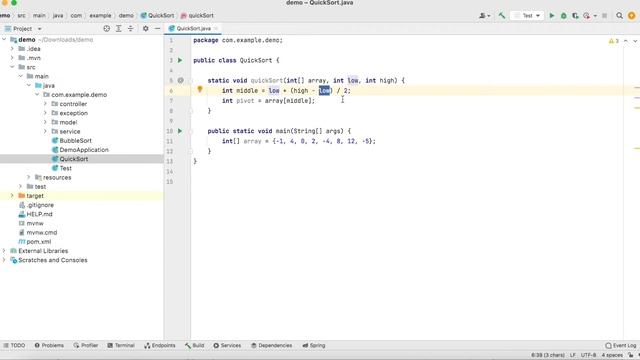
Task: Click the warnings indicator with yellow triangle
Action: click(613, 41)
